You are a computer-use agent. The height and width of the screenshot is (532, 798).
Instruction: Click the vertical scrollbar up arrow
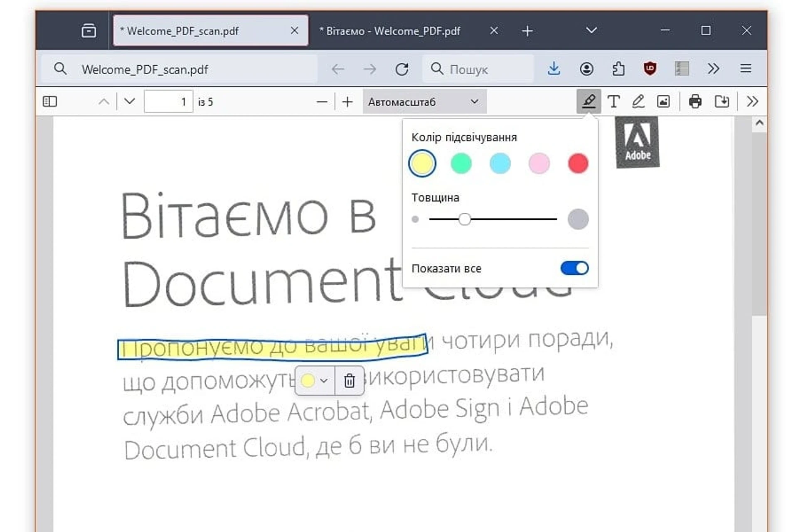coord(759,123)
